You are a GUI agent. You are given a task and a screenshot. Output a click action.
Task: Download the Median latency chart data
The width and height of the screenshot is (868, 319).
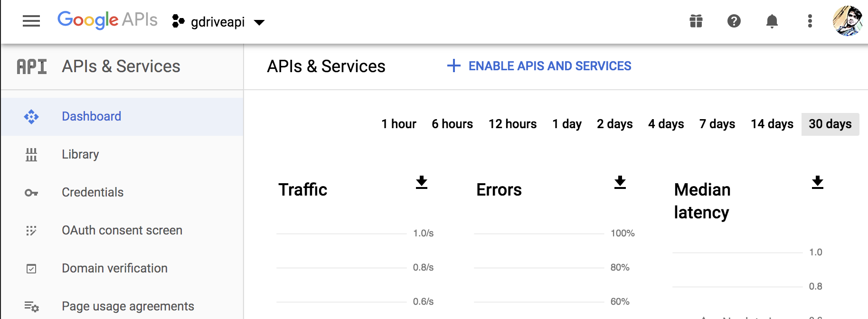pos(818,183)
